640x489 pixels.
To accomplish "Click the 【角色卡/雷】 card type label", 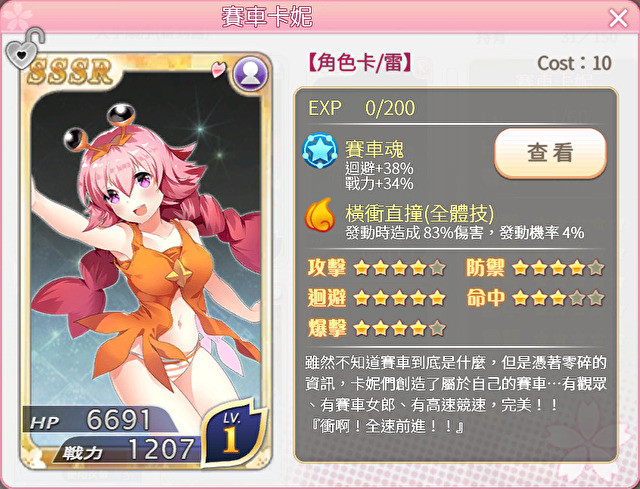I will [360, 63].
